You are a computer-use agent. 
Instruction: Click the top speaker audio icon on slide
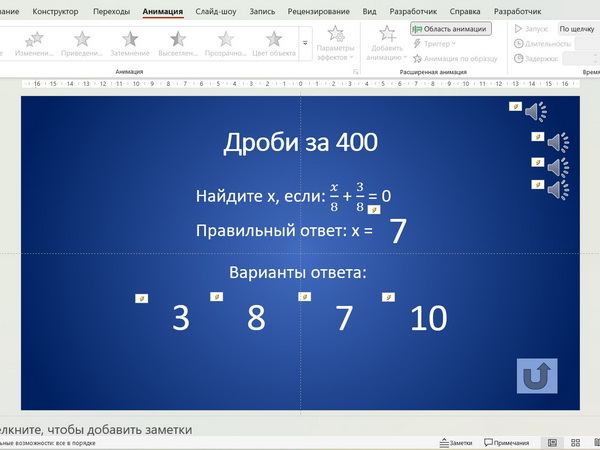pos(536,111)
